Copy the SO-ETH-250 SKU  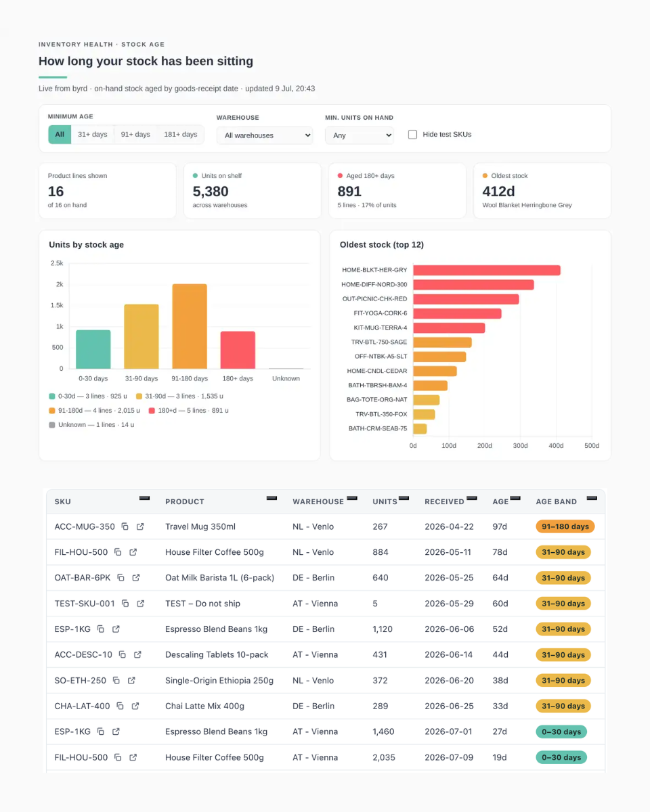point(116,681)
